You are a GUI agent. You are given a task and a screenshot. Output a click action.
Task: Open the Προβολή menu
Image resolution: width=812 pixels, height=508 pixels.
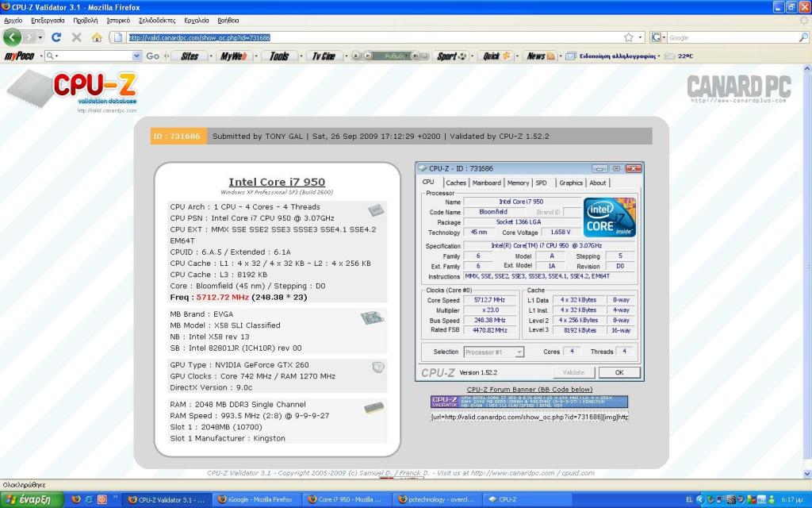coord(86,21)
